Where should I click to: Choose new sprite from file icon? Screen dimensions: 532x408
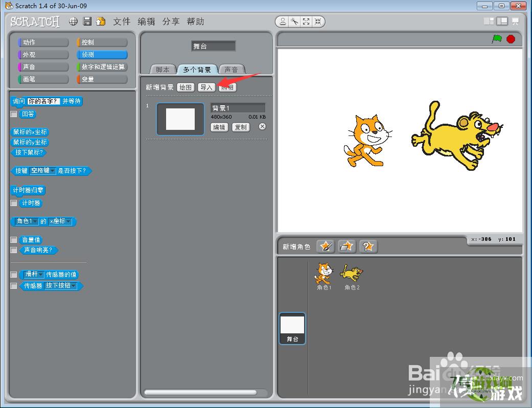pos(346,246)
